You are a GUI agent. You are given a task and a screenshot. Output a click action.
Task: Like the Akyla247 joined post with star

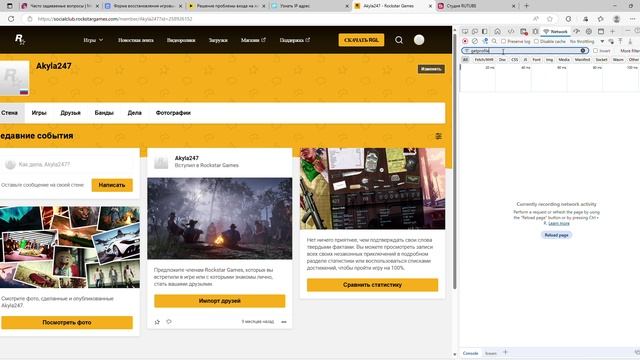(x=157, y=322)
